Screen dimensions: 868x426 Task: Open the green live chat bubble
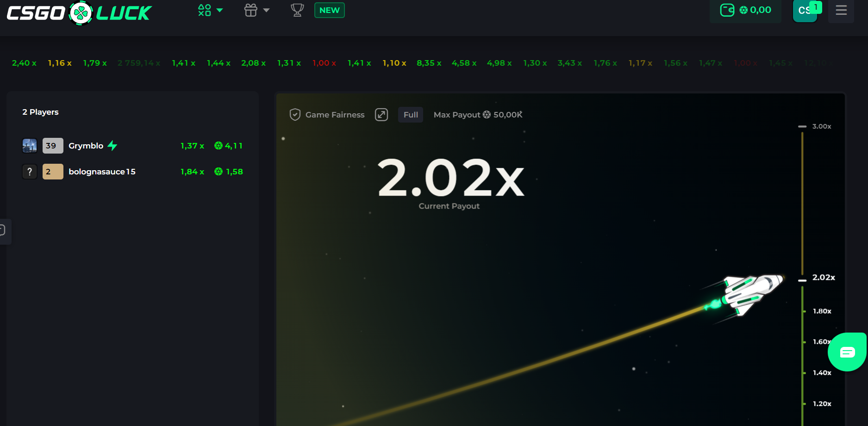847,352
